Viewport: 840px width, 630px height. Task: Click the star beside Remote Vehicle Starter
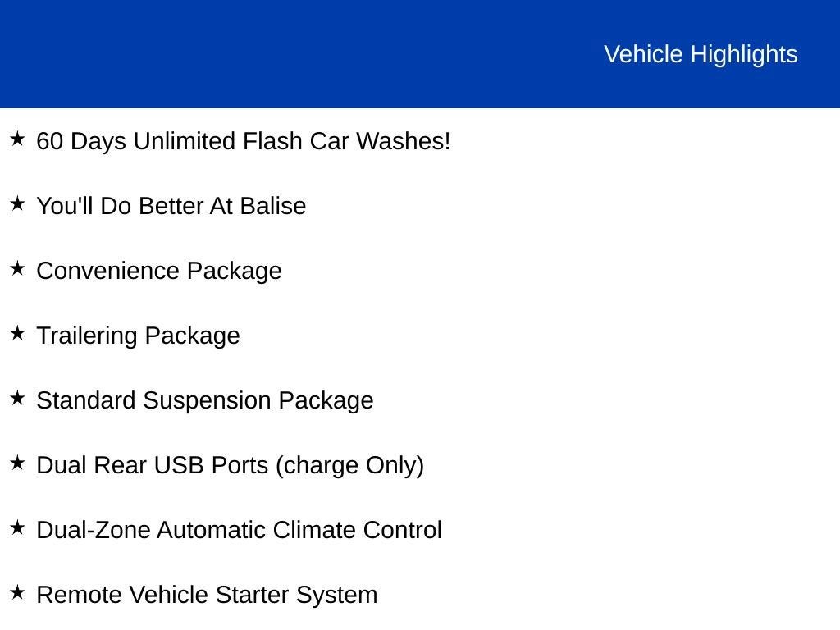click(17, 592)
